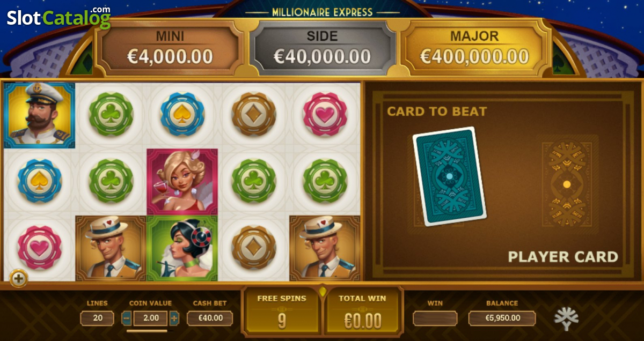Click the lines value field showing 20

97,318
